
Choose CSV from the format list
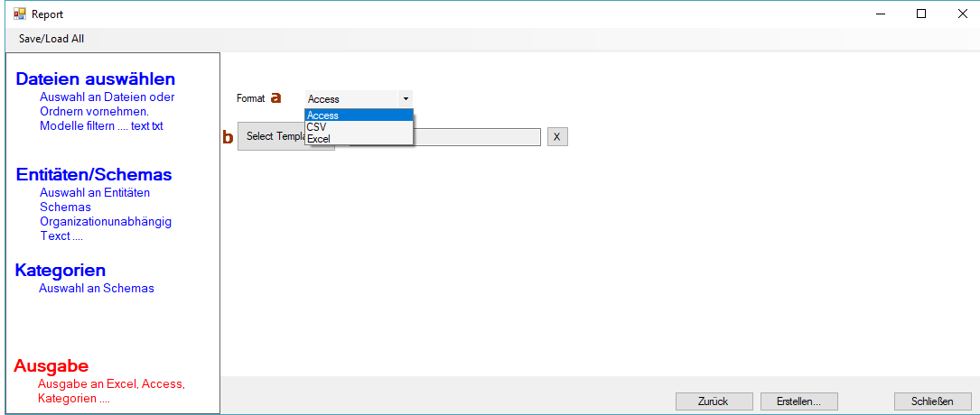click(359, 126)
